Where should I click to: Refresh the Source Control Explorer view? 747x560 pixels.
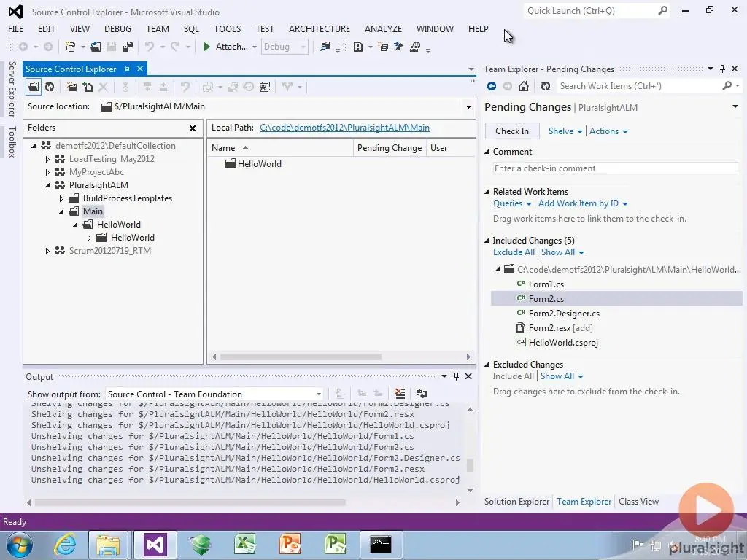tap(50, 87)
